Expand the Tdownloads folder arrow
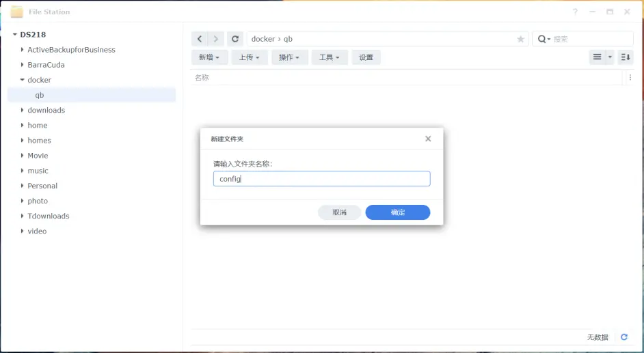 coord(22,216)
